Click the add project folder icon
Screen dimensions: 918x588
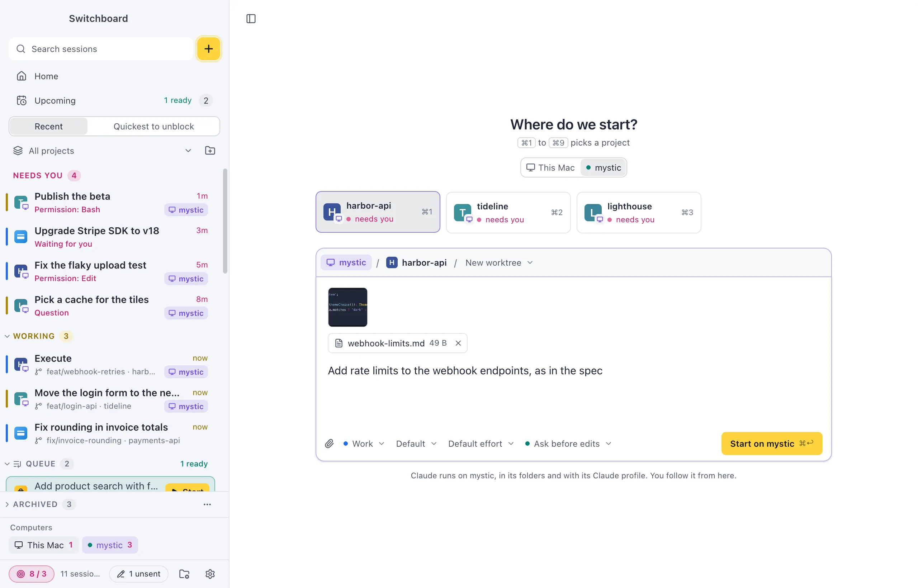click(210, 151)
